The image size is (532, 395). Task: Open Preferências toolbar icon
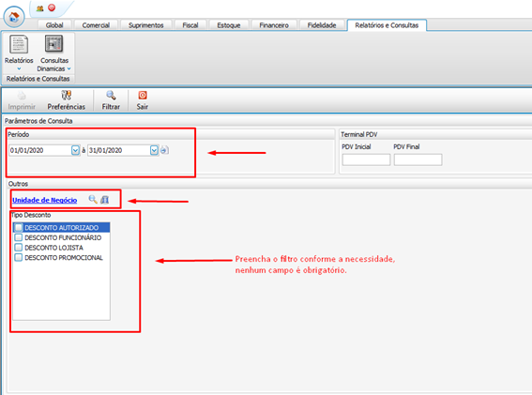67,96
